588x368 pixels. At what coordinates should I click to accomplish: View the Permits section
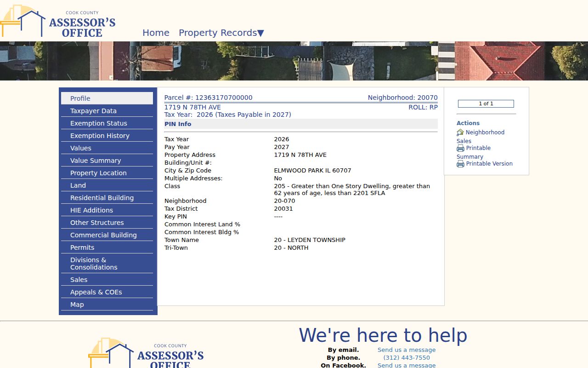point(107,247)
